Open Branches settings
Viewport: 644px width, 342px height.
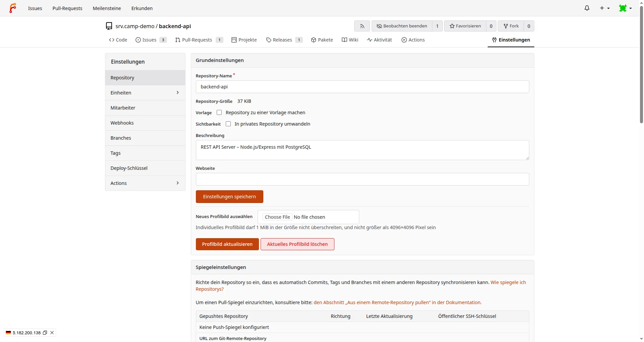[x=145, y=138]
